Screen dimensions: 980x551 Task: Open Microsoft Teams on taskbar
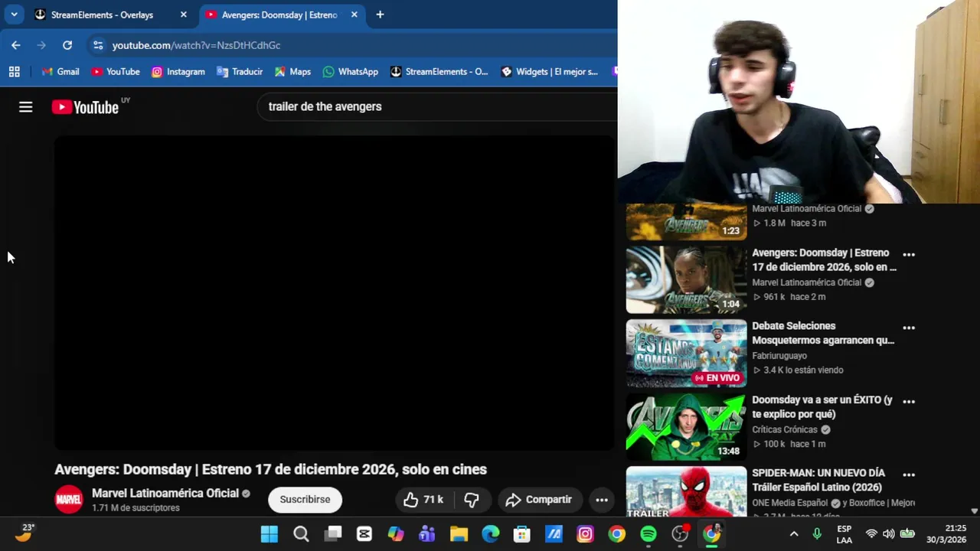(427, 534)
